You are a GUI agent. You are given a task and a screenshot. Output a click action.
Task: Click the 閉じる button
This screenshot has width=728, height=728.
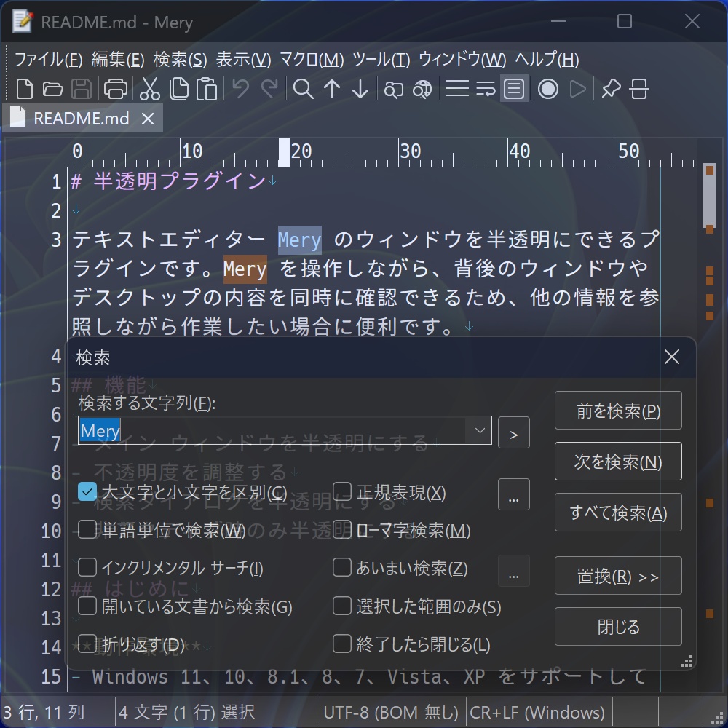point(618,626)
